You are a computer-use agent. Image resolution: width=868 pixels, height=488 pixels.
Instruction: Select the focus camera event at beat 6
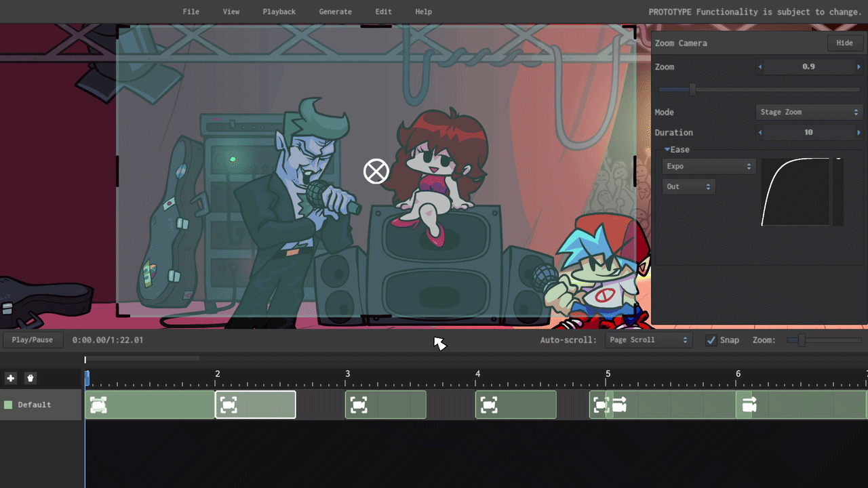click(749, 405)
